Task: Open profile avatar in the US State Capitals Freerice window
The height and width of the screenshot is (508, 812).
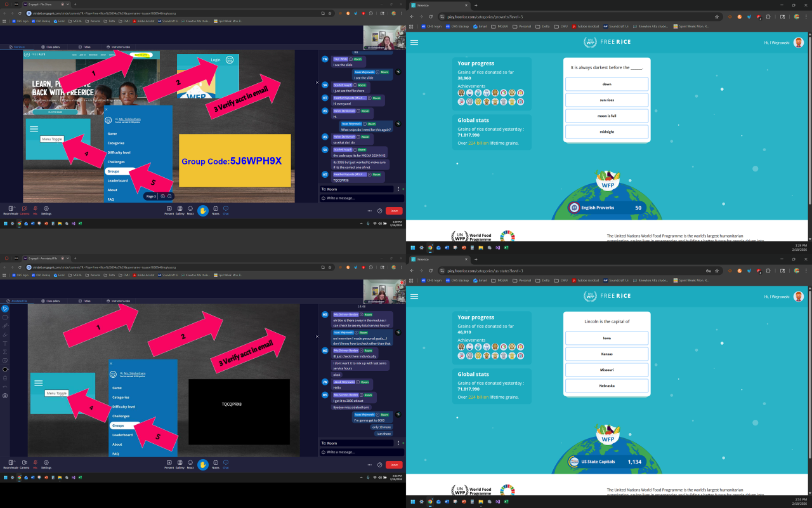Action: [799, 297]
